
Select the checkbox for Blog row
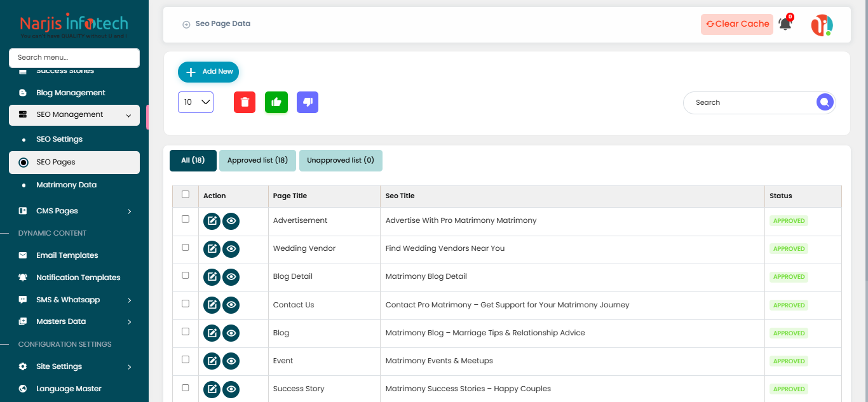tap(186, 332)
